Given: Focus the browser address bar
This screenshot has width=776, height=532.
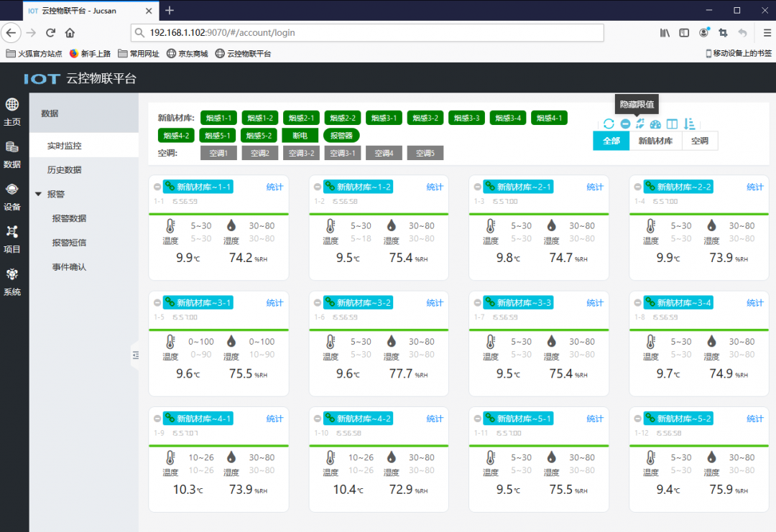Looking at the screenshot, I should [x=367, y=32].
